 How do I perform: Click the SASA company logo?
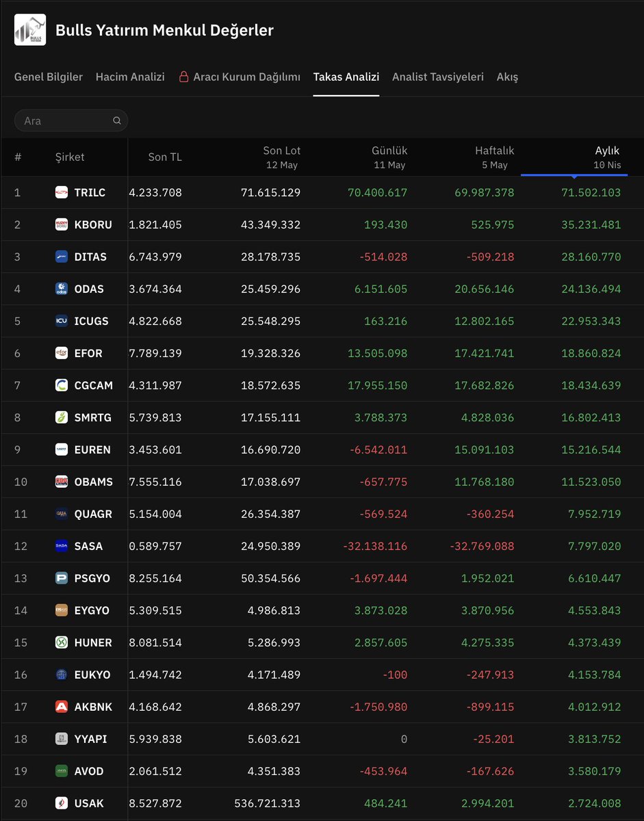point(62,546)
